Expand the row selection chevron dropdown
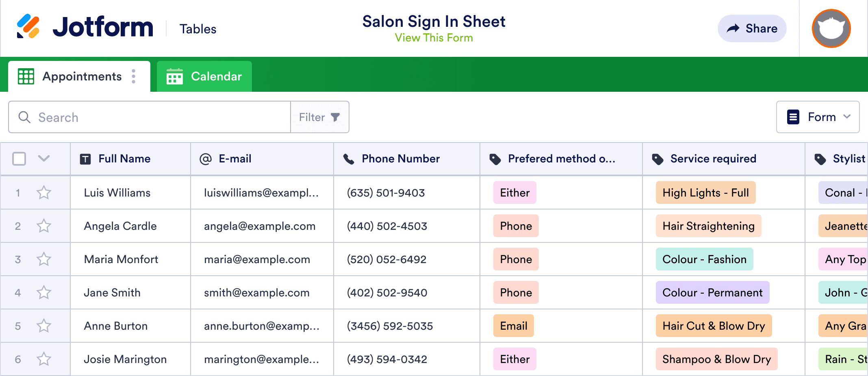Image resolution: width=868 pixels, height=376 pixels. click(44, 158)
